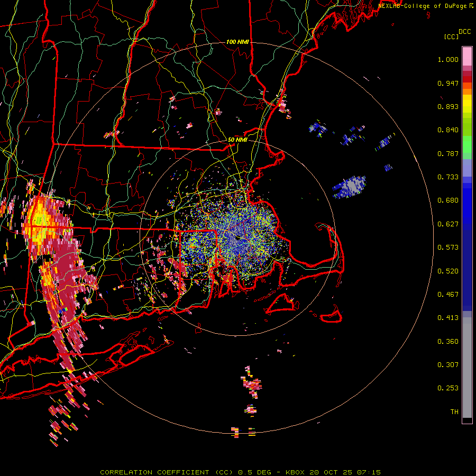The image size is (476, 476).
Task: Click the 0.840 scale value
Action: [448, 130]
